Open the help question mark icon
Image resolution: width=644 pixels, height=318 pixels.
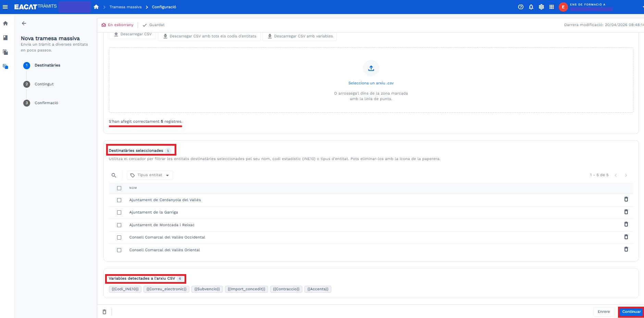point(521,7)
